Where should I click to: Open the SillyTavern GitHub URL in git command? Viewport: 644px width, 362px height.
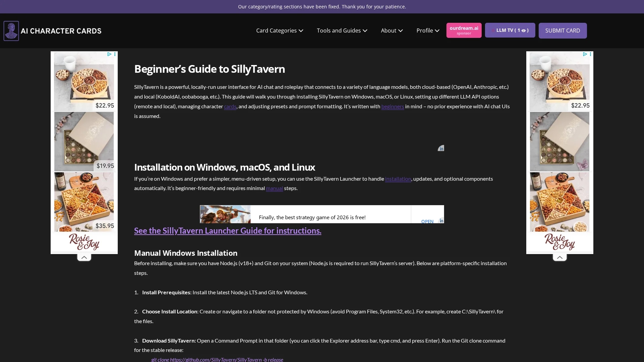tap(216, 359)
